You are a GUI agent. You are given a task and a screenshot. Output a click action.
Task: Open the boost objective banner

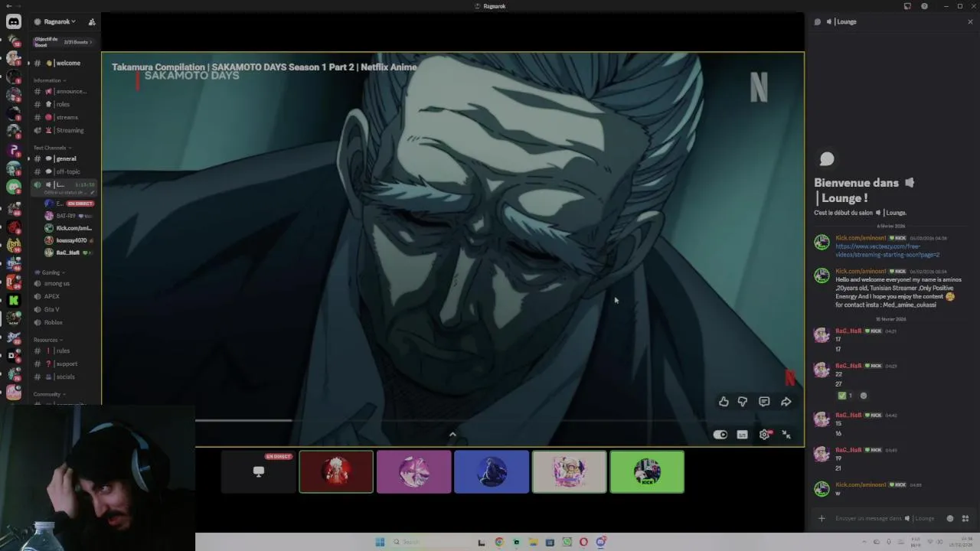coord(64,42)
